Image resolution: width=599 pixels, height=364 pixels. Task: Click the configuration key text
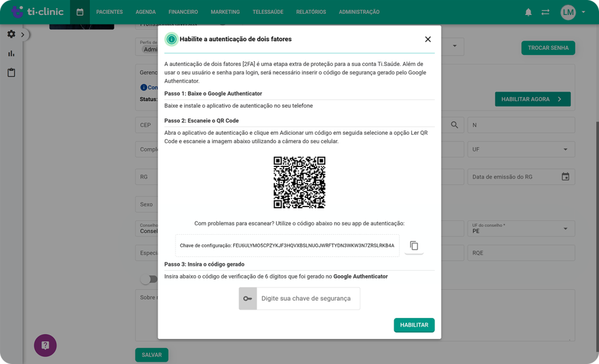pyautogui.click(x=287, y=245)
